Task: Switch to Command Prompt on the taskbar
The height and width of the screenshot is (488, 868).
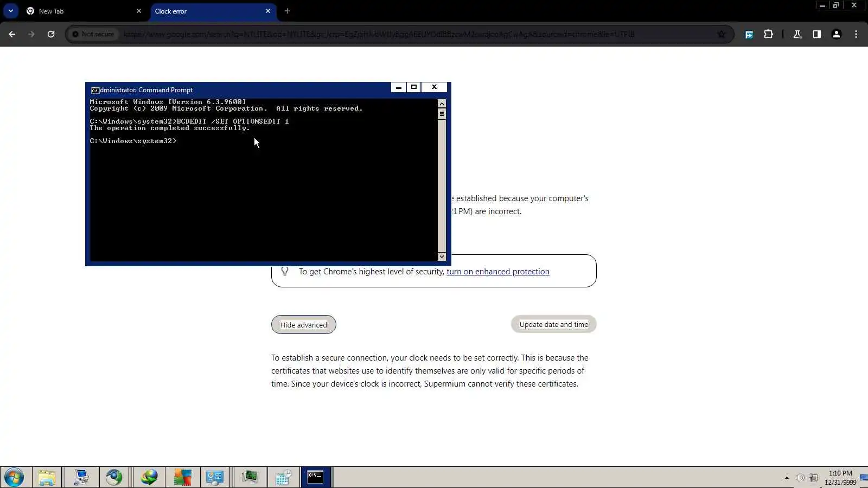Action: click(316, 478)
